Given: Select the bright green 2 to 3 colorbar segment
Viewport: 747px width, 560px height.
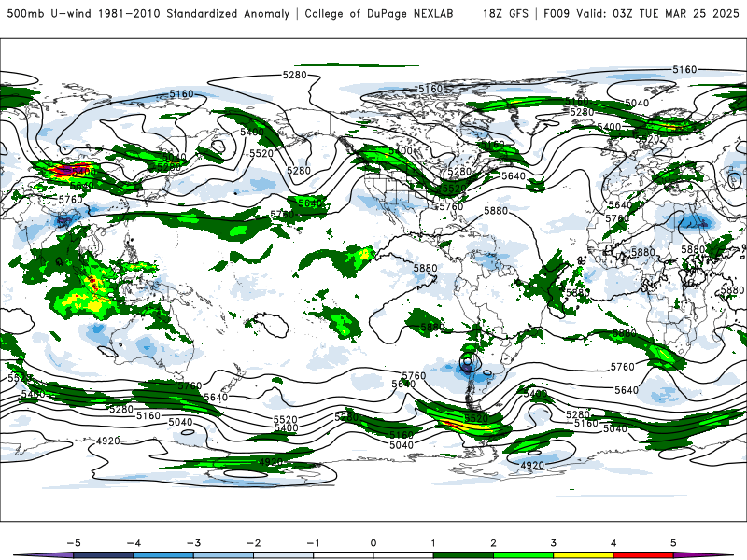Looking at the screenshot, I should pos(524,555).
